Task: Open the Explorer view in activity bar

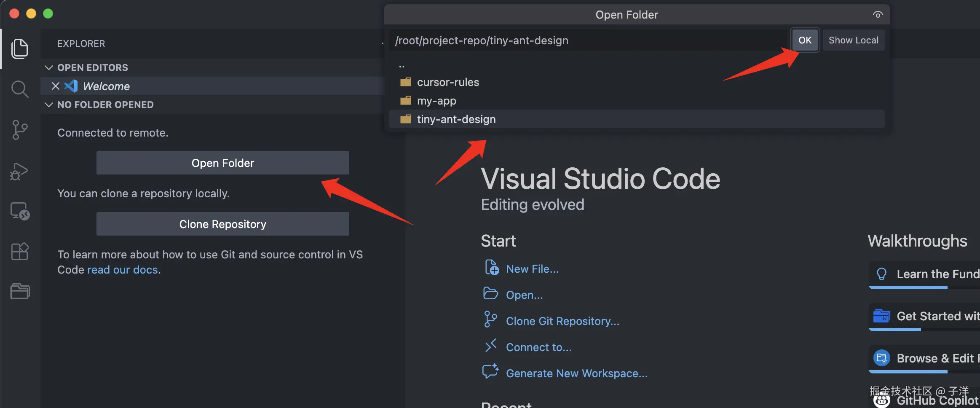Action: click(19, 48)
